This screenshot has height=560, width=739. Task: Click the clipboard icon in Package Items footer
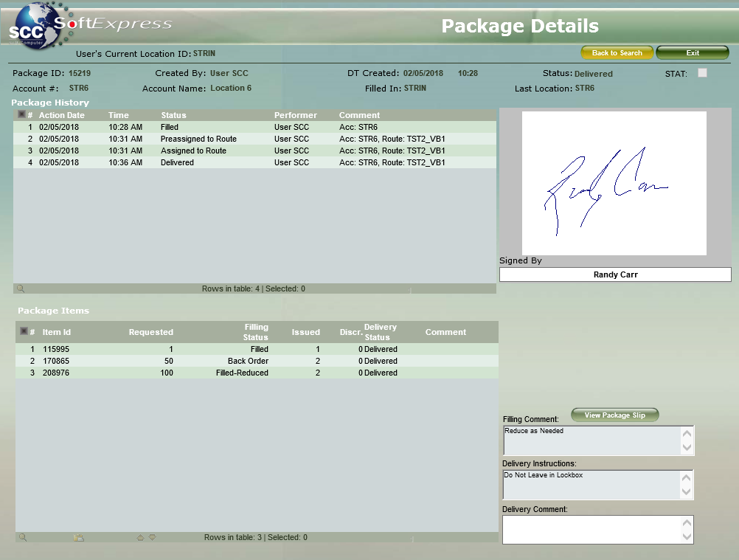[78, 538]
